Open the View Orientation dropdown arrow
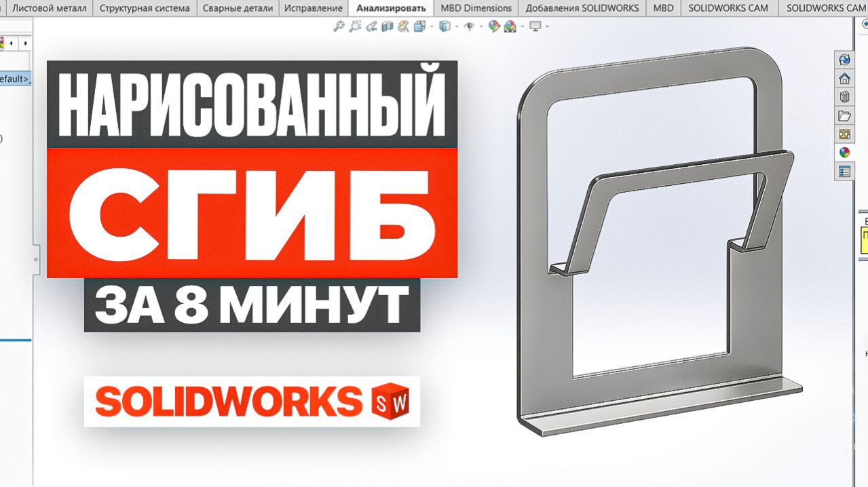The image size is (868, 487). pos(430,27)
